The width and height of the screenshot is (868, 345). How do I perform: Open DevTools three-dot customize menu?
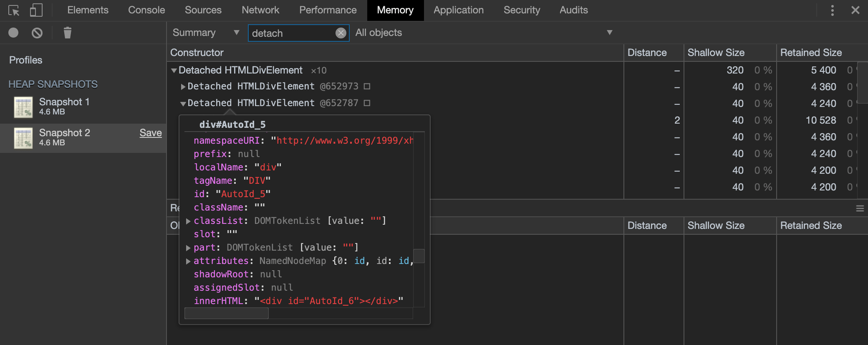coord(832,10)
